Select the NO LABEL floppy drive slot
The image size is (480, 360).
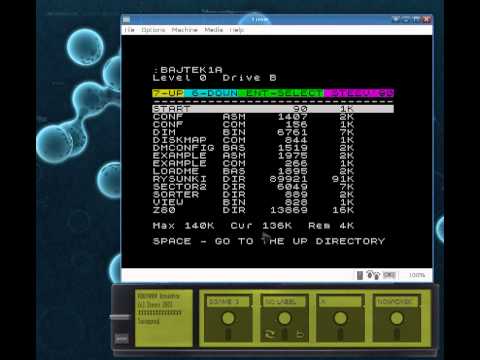pyautogui.click(x=284, y=318)
